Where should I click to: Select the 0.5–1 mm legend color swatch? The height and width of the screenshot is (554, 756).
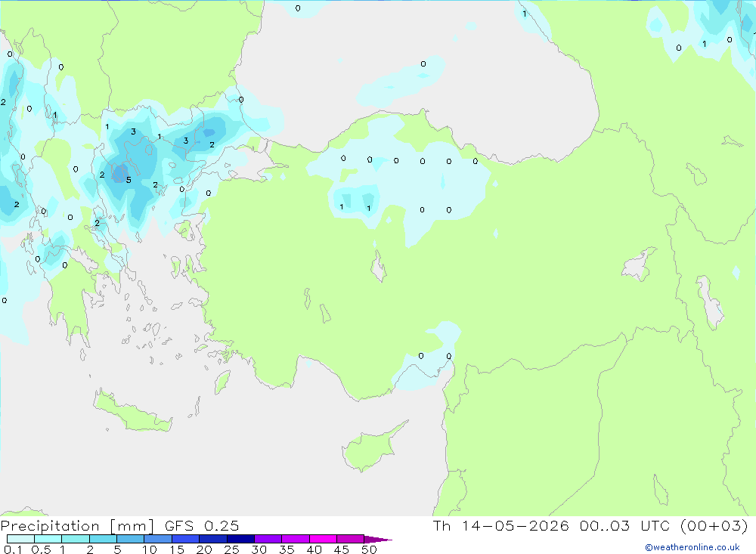click(x=48, y=539)
